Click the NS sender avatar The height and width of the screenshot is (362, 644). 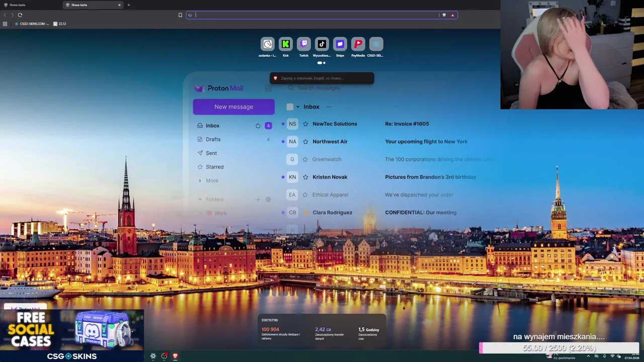pyautogui.click(x=292, y=124)
